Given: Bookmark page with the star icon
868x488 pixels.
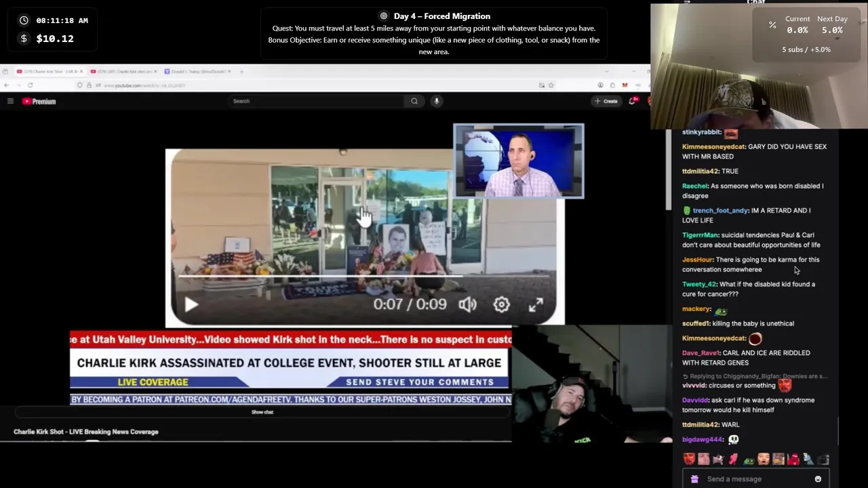Looking at the screenshot, I should pos(551,85).
